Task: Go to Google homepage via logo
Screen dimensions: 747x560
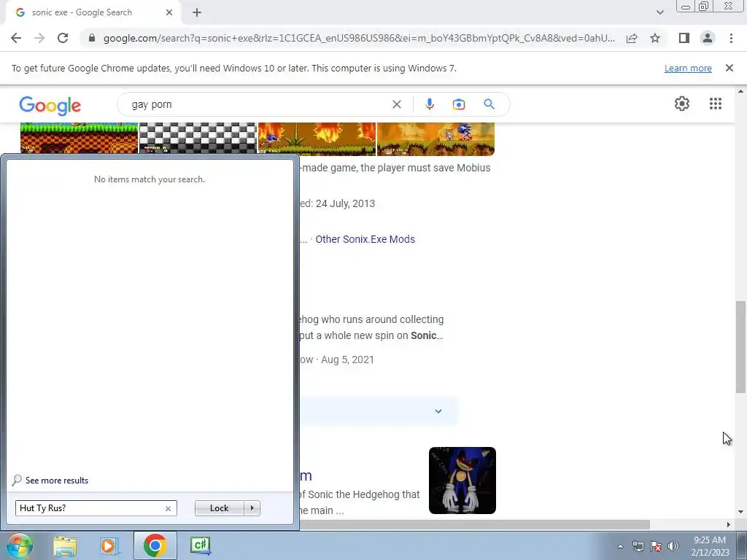Action: click(x=50, y=105)
